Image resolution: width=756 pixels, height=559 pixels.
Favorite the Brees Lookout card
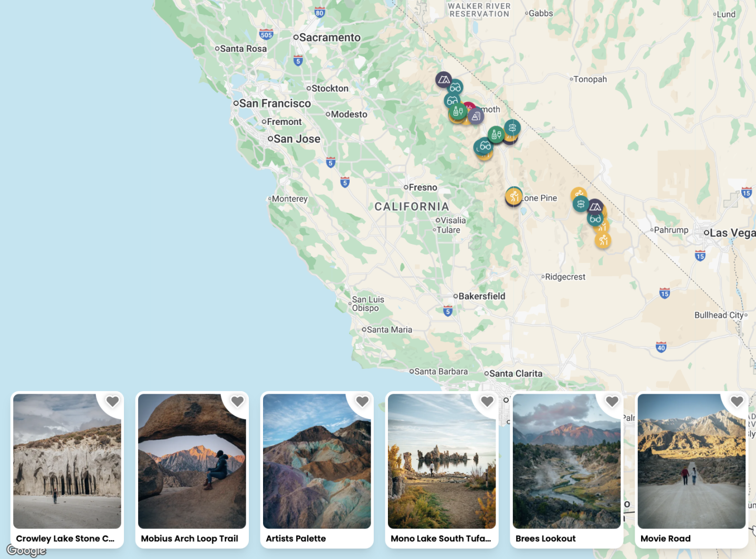click(x=612, y=402)
